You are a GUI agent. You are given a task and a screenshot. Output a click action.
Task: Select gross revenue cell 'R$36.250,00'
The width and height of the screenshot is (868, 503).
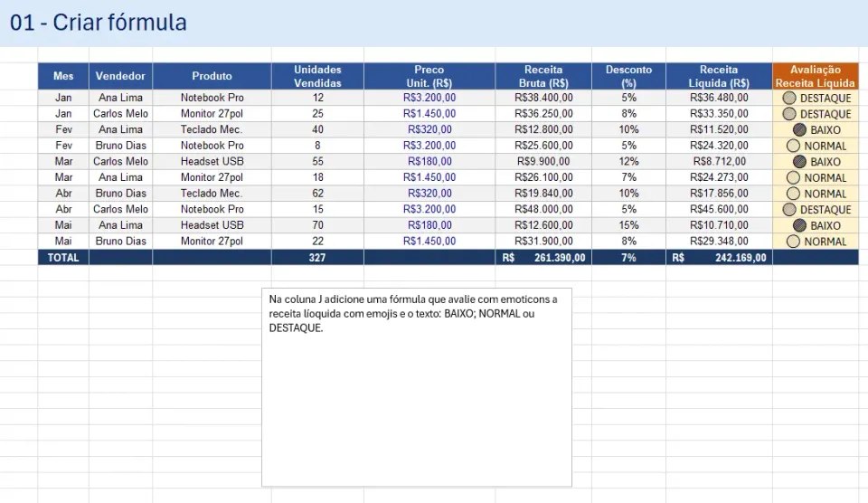tap(543, 114)
